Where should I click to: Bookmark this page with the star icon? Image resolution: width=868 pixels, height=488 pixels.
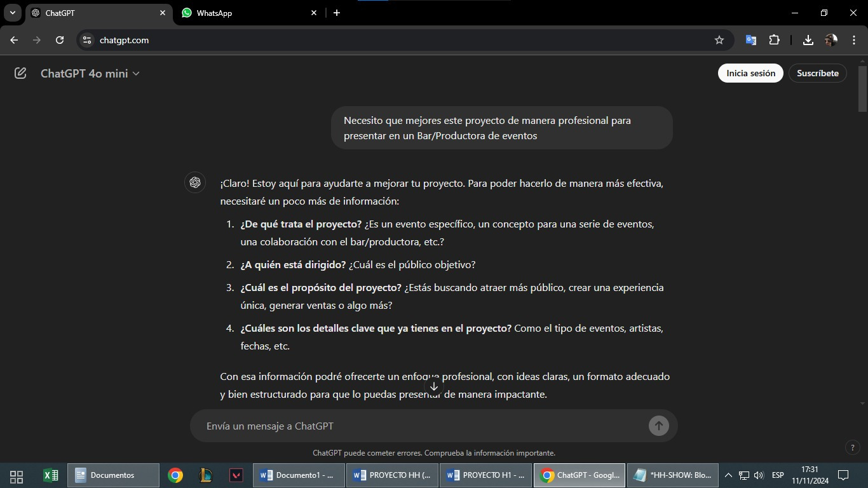[719, 40]
